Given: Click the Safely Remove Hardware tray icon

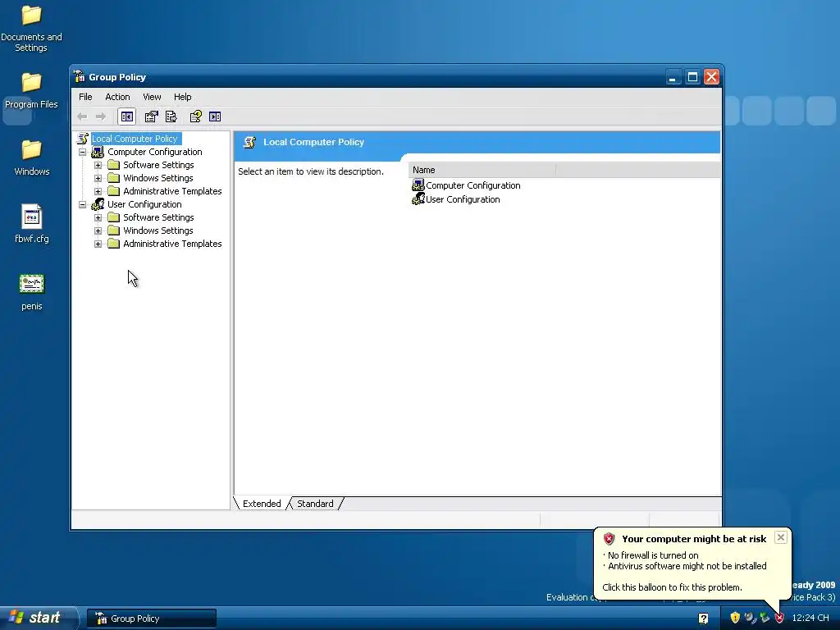Looking at the screenshot, I should coord(765,618).
